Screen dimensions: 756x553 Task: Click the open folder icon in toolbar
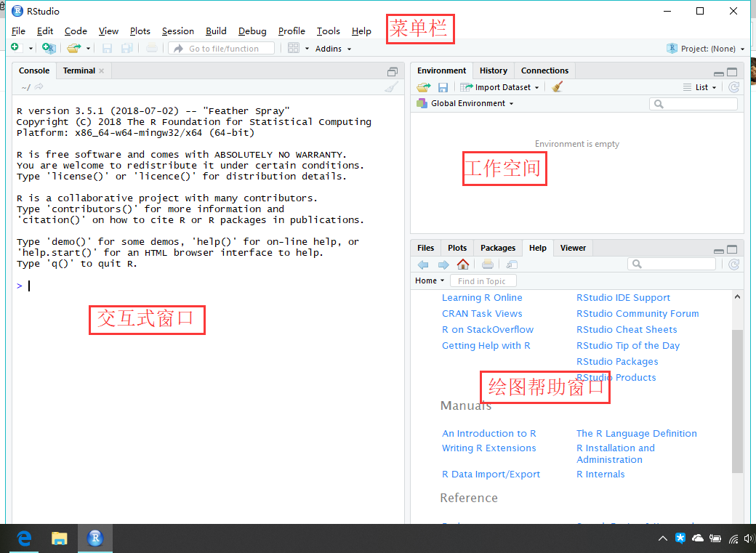point(75,49)
